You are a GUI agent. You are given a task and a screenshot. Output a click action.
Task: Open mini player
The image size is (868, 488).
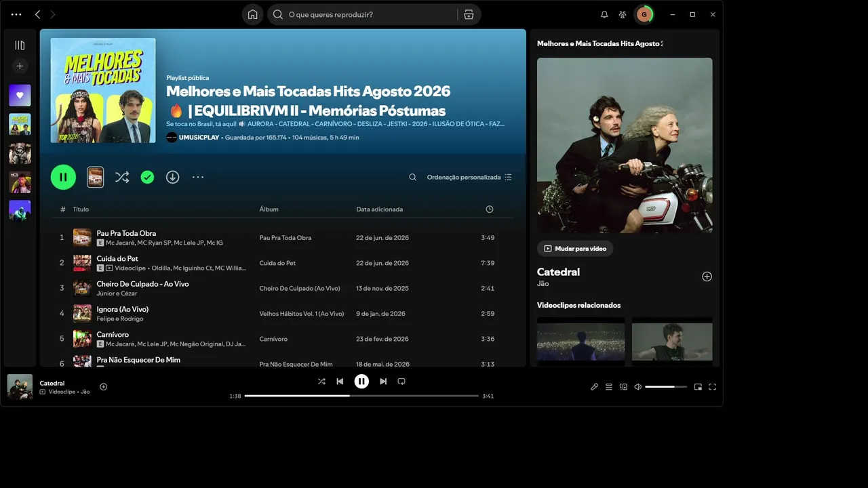pyautogui.click(x=698, y=387)
